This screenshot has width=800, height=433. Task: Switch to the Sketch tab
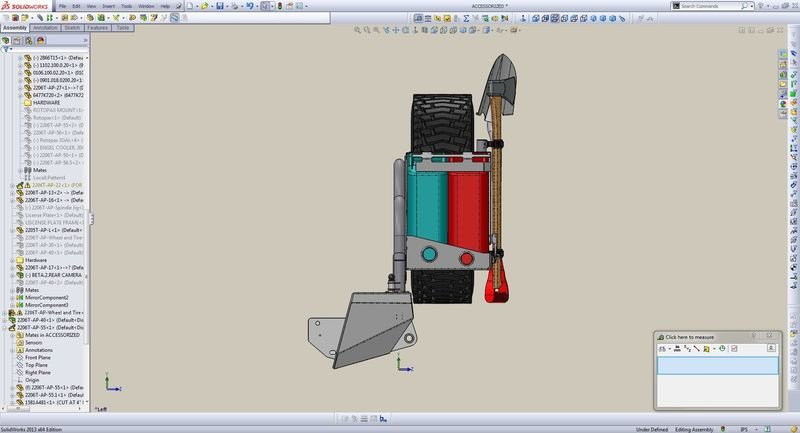point(72,28)
